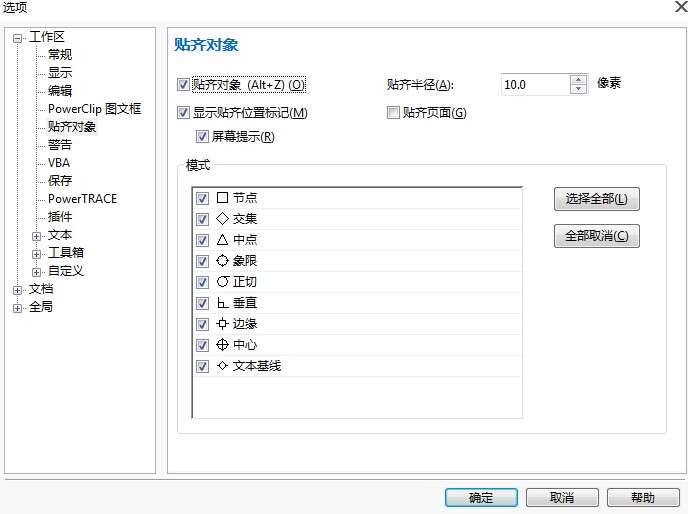
Task: Uncheck the 交集 mode checkbox
Action: [x=202, y=219]
